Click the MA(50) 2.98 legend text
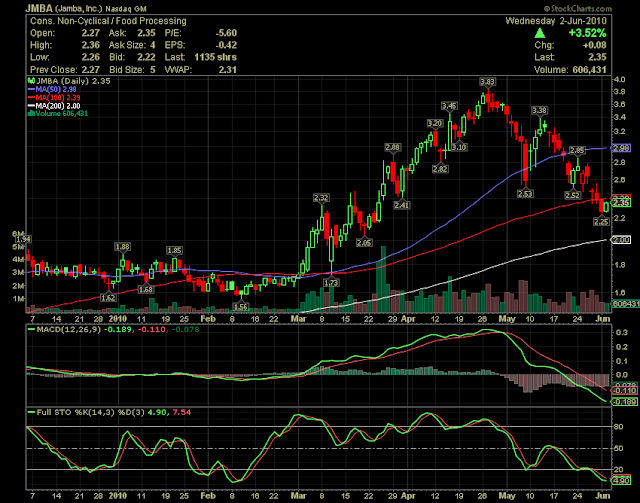This screenshot has height=503, width=640. 56,89
